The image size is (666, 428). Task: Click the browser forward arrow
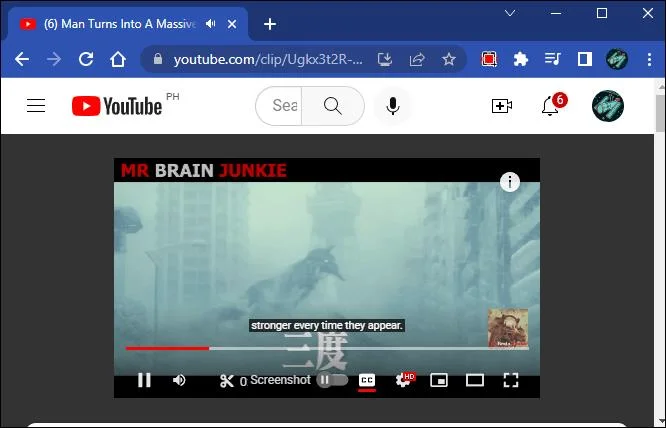tap(54, 59)
